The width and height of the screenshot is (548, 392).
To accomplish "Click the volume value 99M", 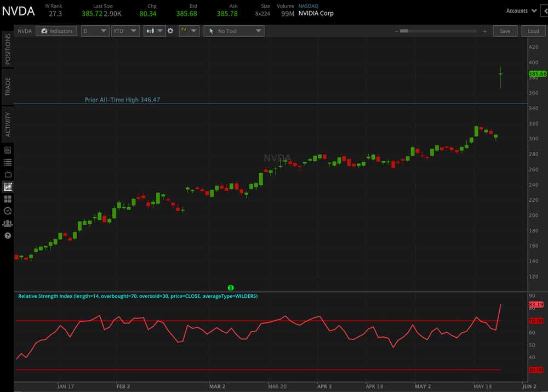I will tap(288, 14).
